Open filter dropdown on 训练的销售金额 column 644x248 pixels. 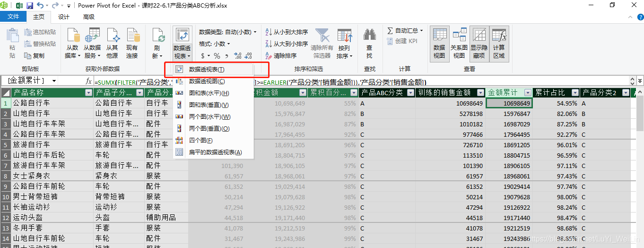coord(481,93)
